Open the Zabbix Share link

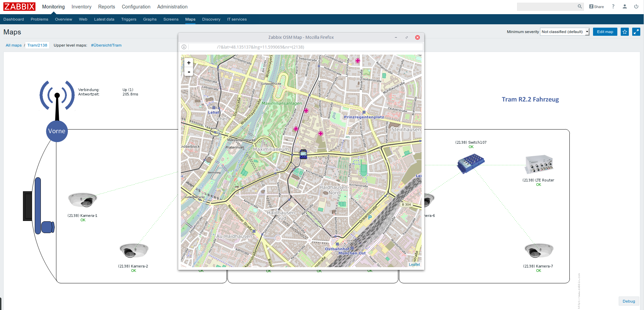pyautogui.click(x=596, y=7)
